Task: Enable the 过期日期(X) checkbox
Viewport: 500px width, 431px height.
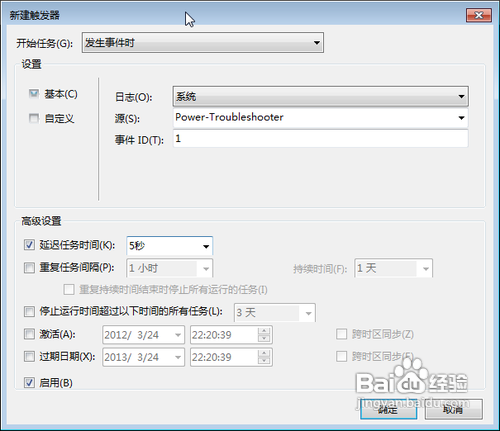Action: click(x=29, y=356)
